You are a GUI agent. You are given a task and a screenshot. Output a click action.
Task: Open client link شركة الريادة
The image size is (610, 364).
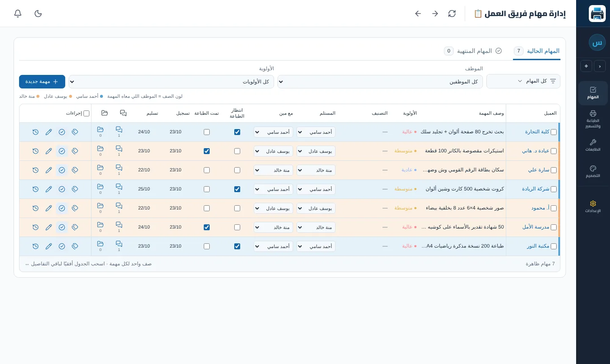click(535, 189)
